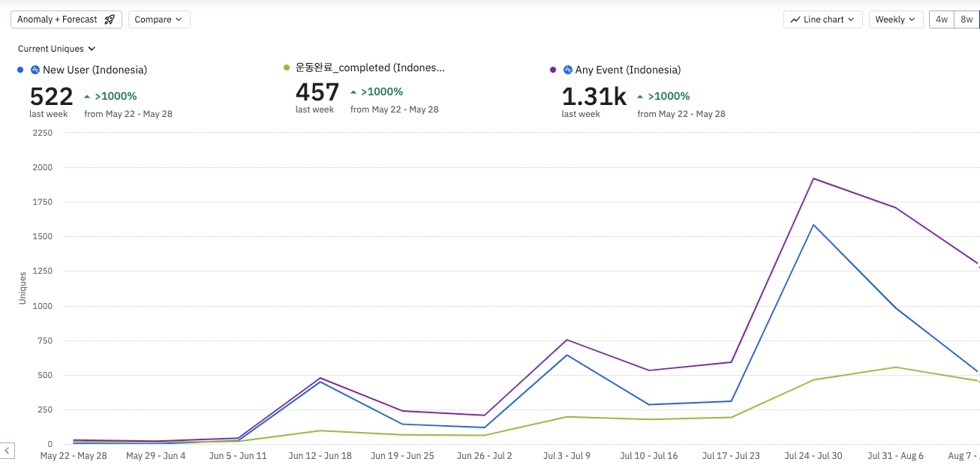This screenshot has height=471, width=980.
Task: Click the Jul 3 - Jul 9 axis label
Action: [565, 455]
